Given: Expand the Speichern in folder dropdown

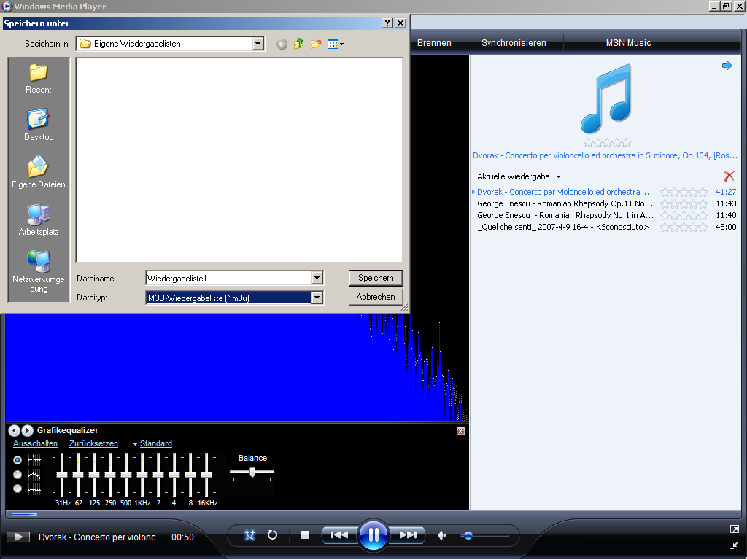Looking at the screenshot, I should (x=258, y=44).
